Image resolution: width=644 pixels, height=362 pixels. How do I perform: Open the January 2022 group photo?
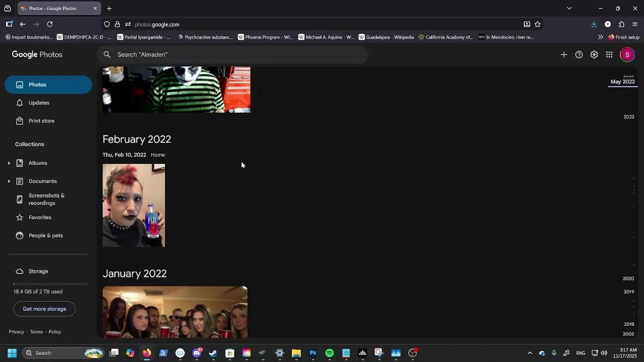click(175, 312)
